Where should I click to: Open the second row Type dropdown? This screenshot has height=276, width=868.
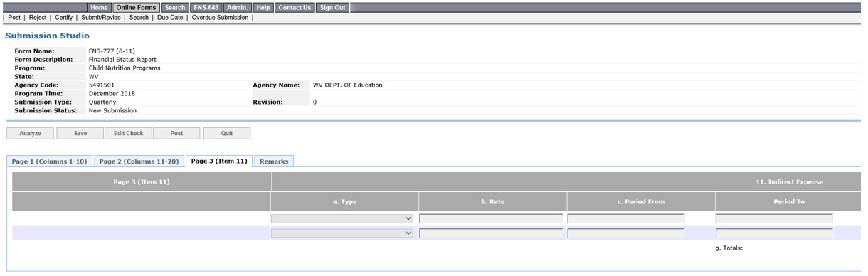[x=342, y=233]
